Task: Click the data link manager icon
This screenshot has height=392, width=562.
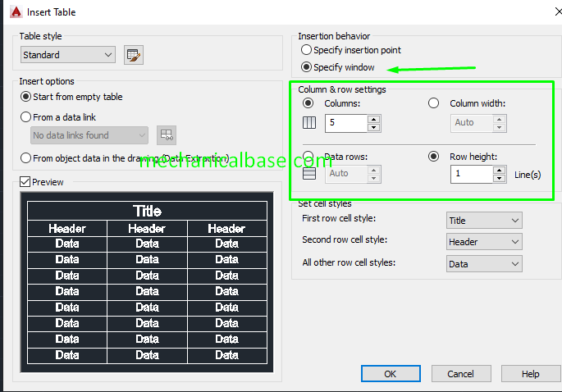Action: tap(167, 135)
